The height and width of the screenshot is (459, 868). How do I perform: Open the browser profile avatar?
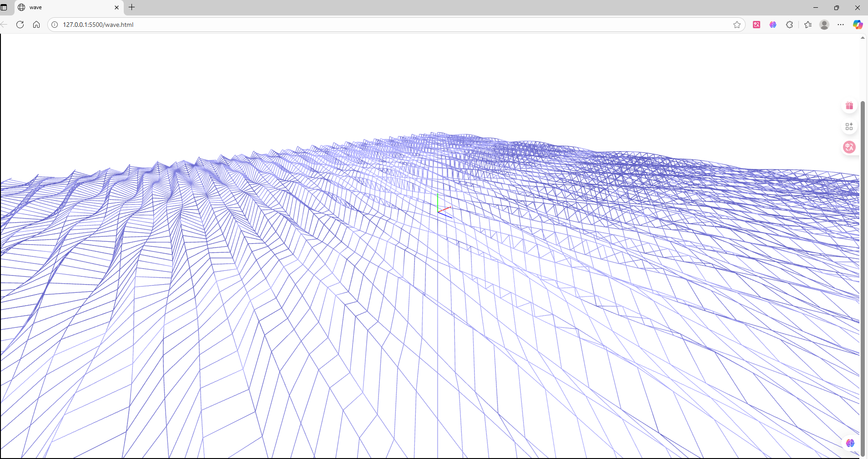coord(824,25)
